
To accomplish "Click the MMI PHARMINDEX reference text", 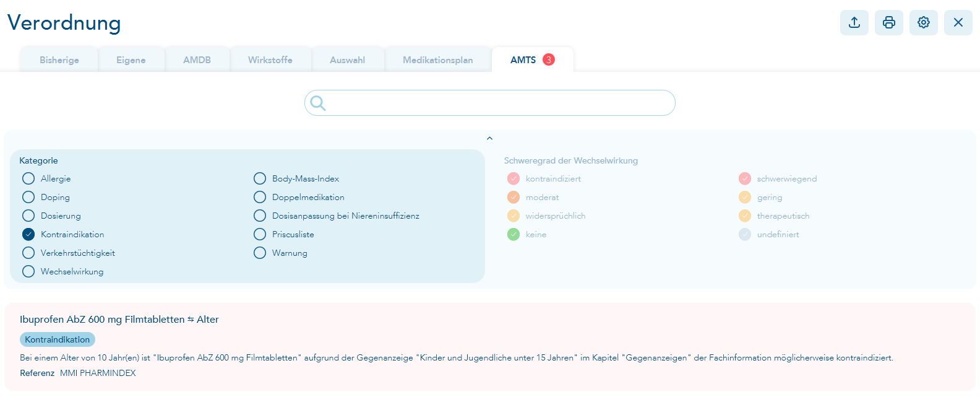I will pyautogui.click(x=98, y=373).
